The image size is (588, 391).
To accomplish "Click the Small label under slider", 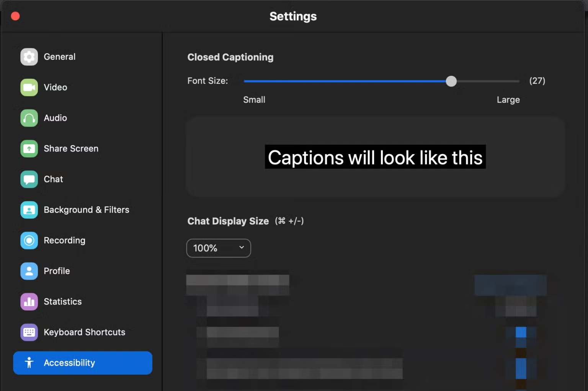I will (254, 100).
